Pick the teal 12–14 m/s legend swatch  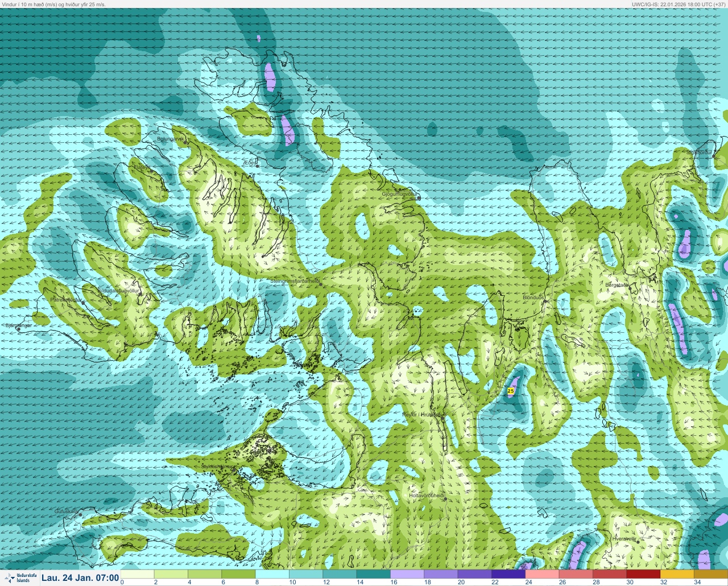(340, 574)
